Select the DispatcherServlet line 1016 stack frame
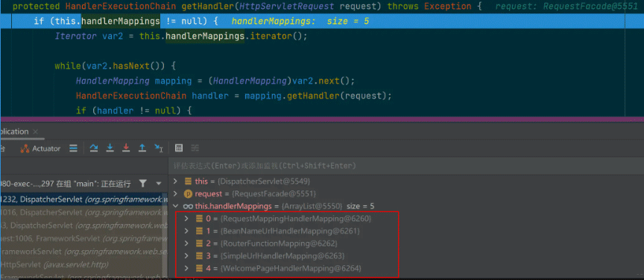644x280 pixels. click(83, 212)
